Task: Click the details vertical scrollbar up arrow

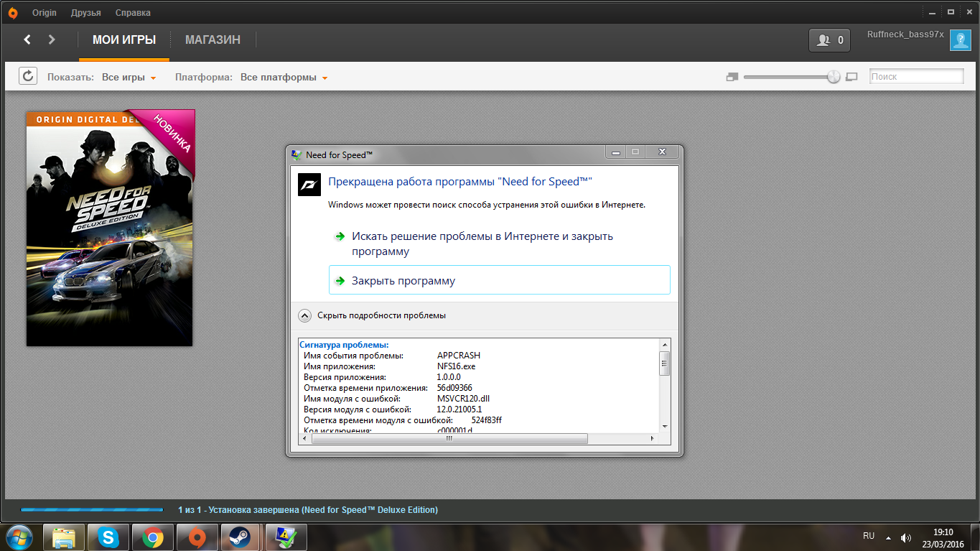Action: coord(665,346)
